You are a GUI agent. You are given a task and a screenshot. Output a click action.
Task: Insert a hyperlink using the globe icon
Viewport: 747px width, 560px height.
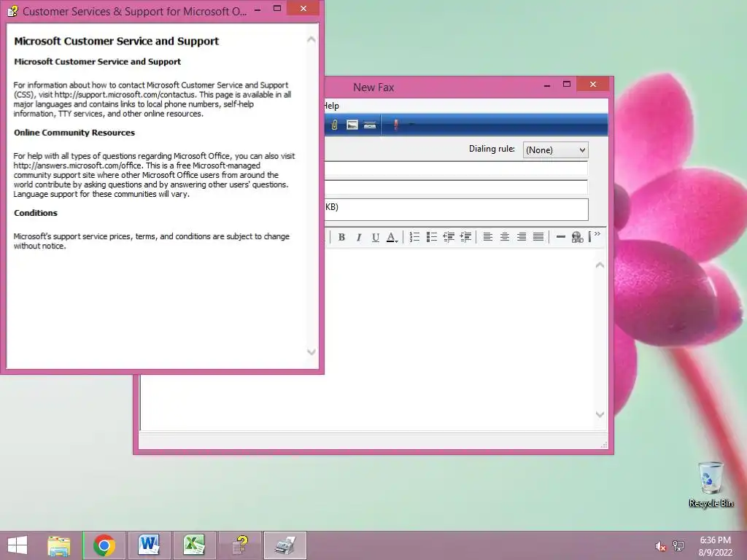pos(578,237)
